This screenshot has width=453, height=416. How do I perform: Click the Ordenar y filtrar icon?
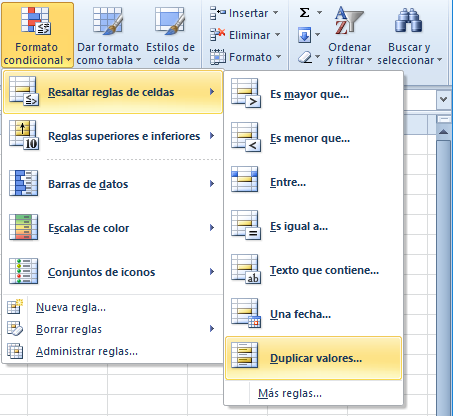[349, 21]
